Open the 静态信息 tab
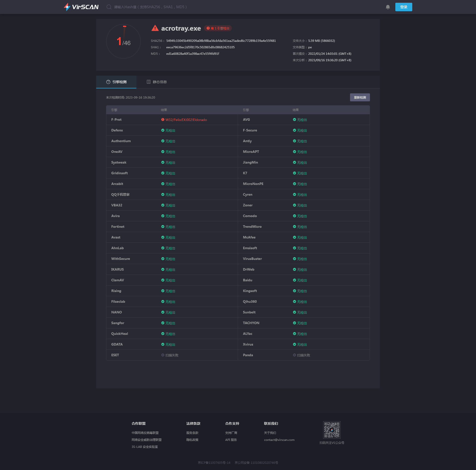 (157, 82)
